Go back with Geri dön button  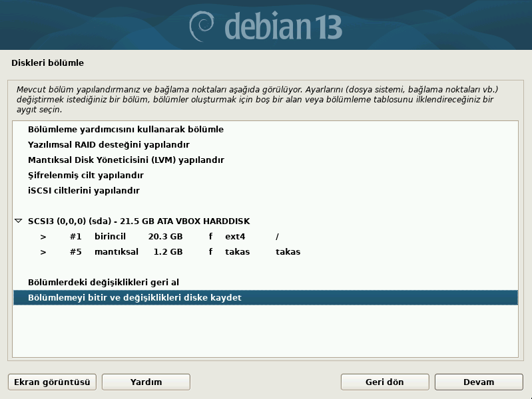[x=385, y=382]
